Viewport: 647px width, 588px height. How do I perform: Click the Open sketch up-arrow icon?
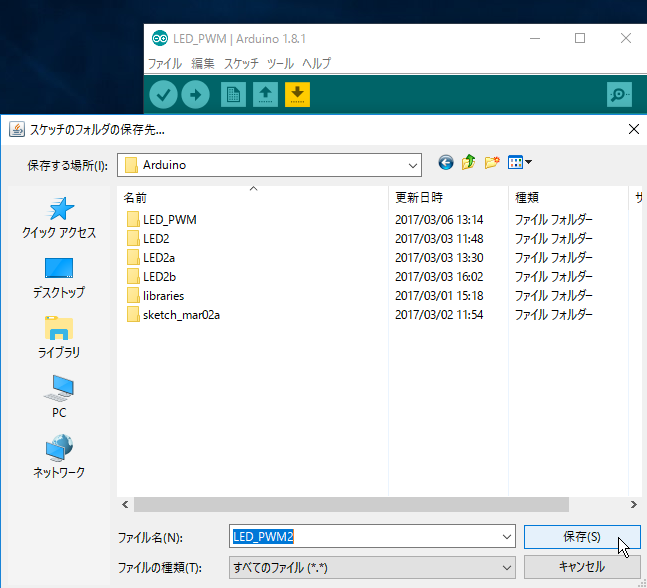tap(265, 94)
